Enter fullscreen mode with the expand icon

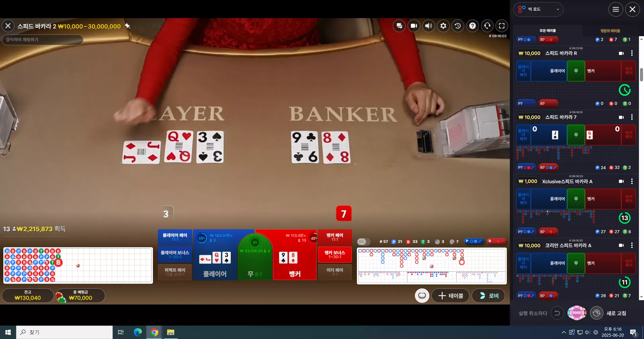502,26
